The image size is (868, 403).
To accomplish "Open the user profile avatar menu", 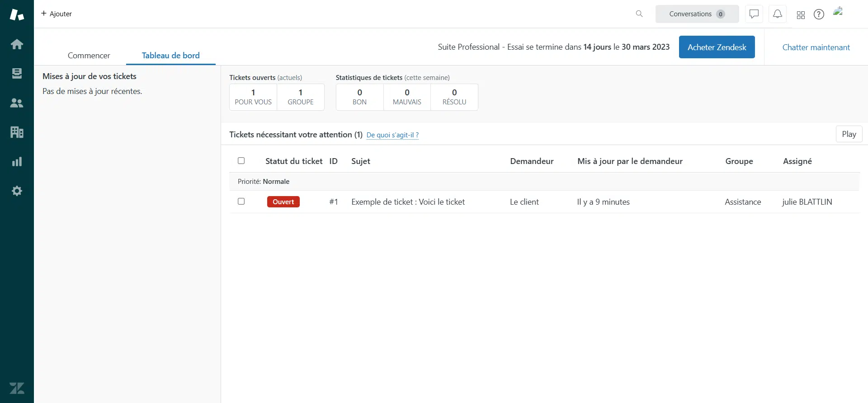I will coord(838,13).
